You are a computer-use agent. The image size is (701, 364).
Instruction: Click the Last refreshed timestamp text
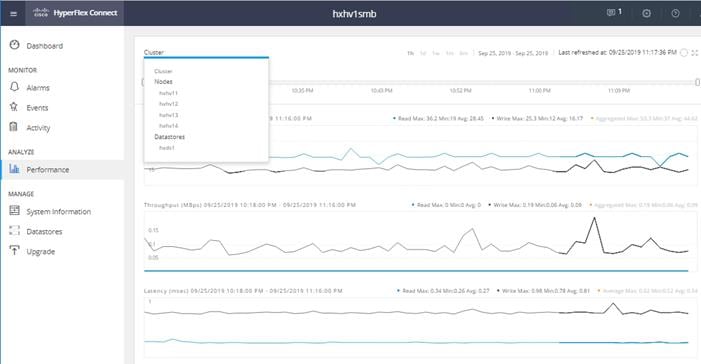[x=617, y=52]
